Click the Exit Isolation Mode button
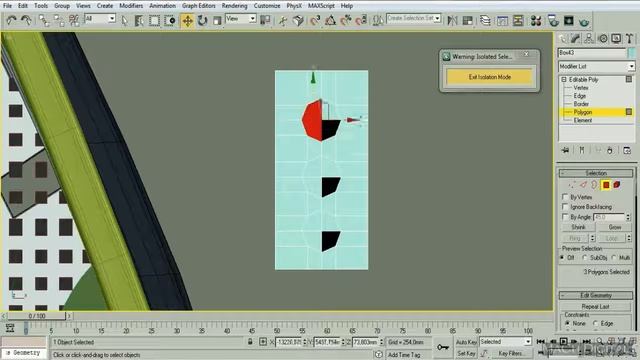 [489, 77]
